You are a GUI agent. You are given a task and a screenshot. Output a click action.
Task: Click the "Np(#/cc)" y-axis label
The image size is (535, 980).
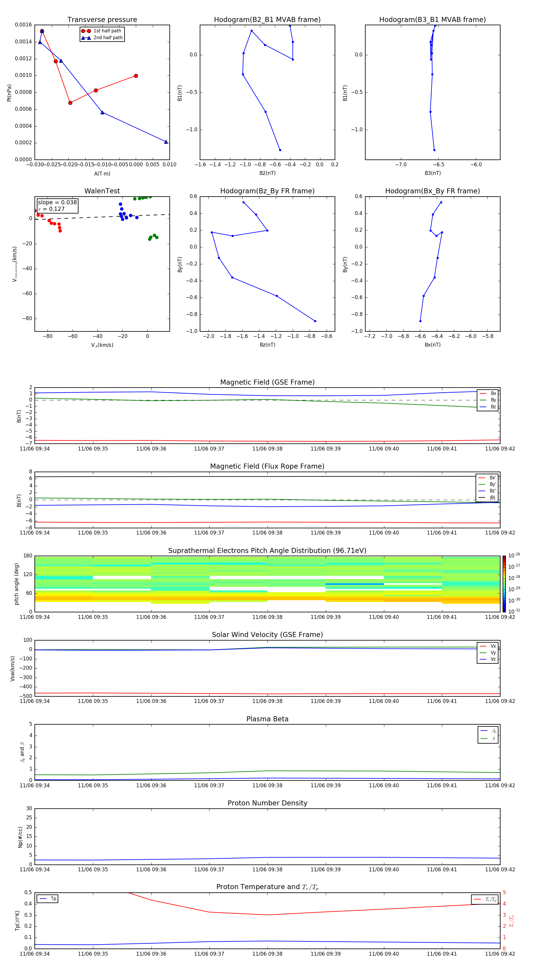[20, 837]
